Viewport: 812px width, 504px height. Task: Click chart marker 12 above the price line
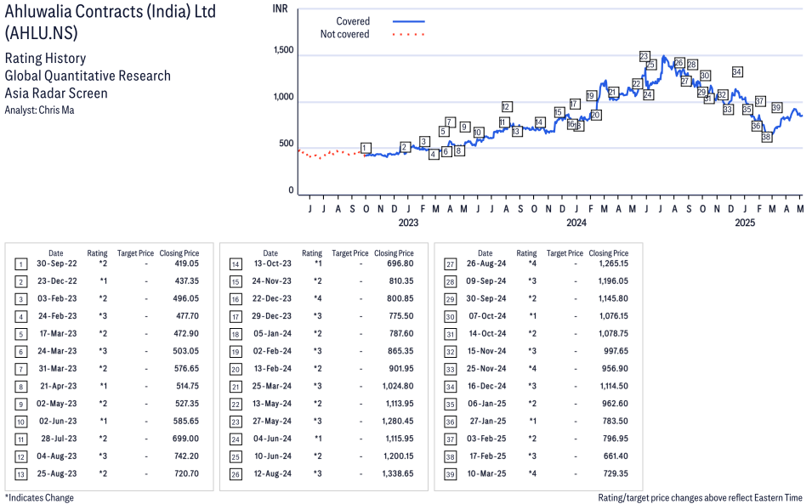pos(507,106)
